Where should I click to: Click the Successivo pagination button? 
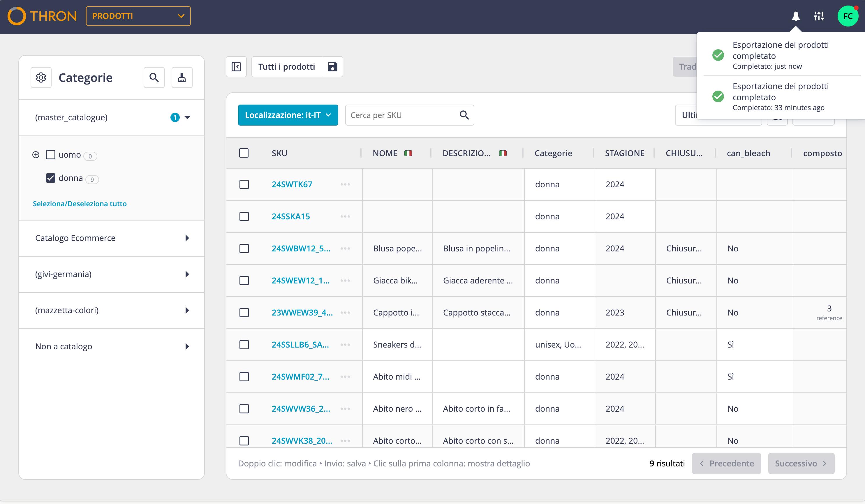click(801, 464)
